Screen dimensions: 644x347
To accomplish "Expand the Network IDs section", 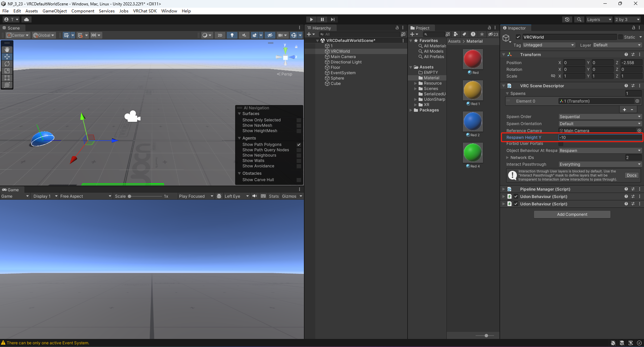I will 507,158.
